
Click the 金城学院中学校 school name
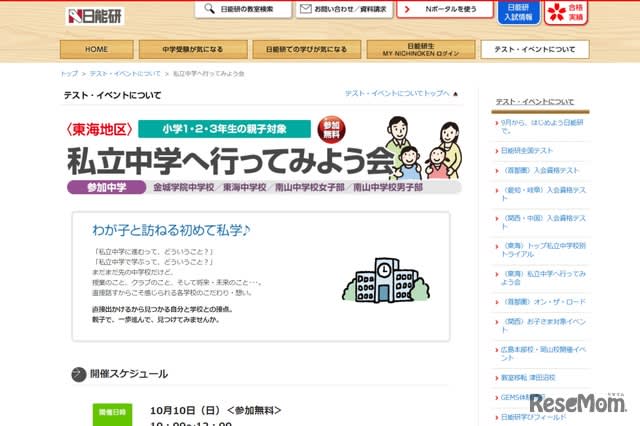(x=184, y=188)
